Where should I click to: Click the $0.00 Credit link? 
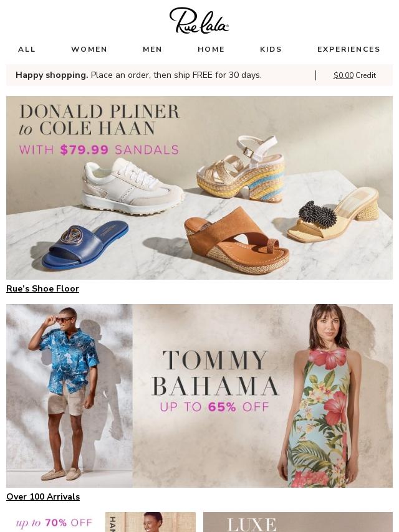(x=355, y=75)
